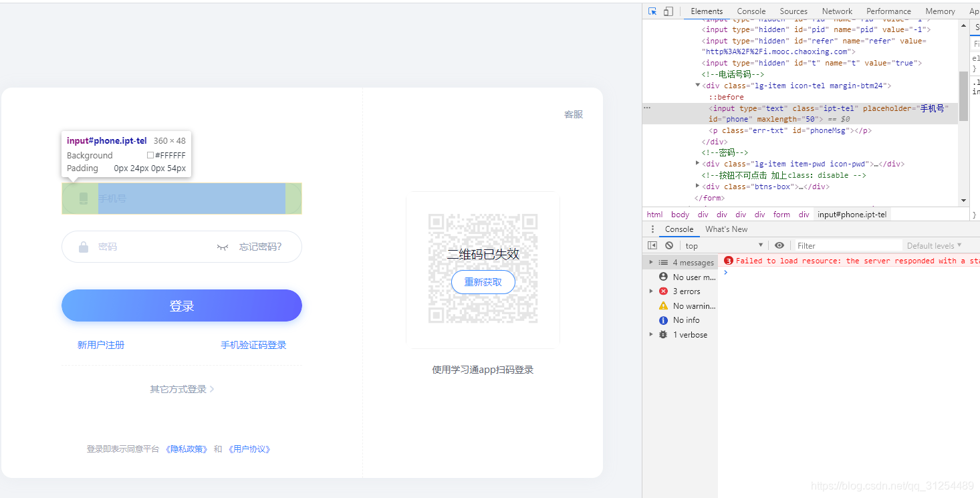980x498 pixels.
Task: Open the Network tab
Action: click(x=837, y=11)
